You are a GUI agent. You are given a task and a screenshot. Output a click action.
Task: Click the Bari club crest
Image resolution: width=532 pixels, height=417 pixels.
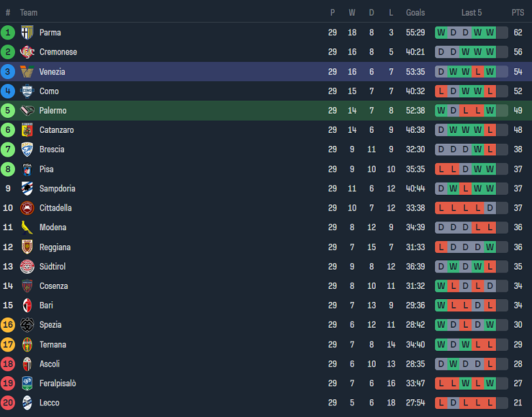27,305
